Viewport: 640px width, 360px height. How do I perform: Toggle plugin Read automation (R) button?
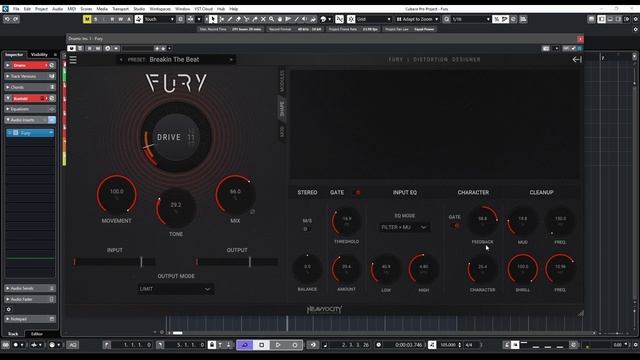click(x=90, y=49)
